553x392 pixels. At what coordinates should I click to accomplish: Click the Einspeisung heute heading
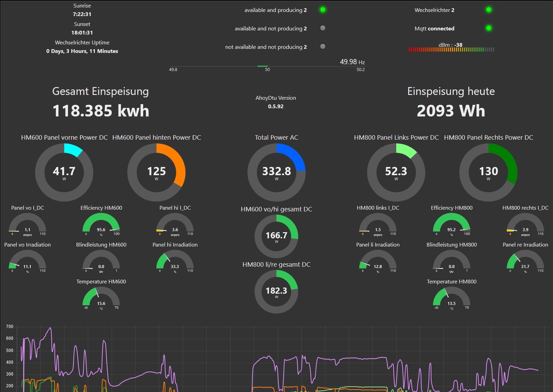pos(451,91)
